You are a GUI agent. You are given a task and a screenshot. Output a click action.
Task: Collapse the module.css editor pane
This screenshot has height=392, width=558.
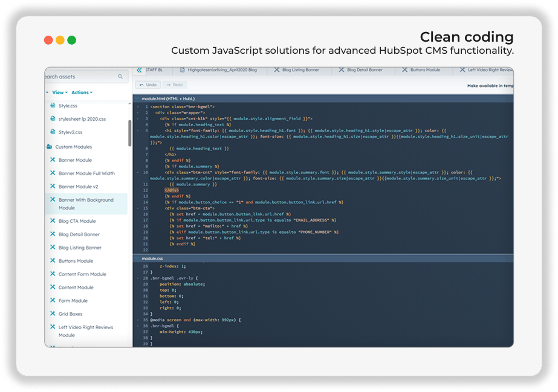click(x=137, y=259)
